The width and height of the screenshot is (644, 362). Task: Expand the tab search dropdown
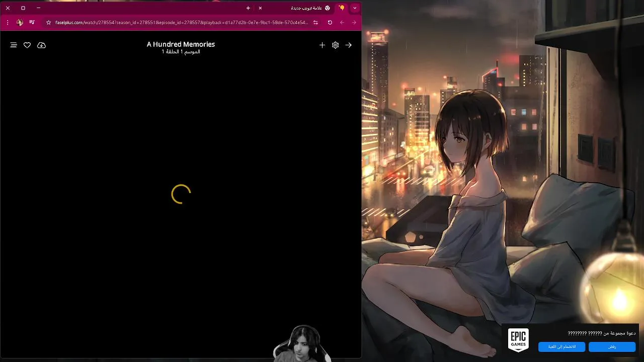pyautogui.click(x=355, y=8)
